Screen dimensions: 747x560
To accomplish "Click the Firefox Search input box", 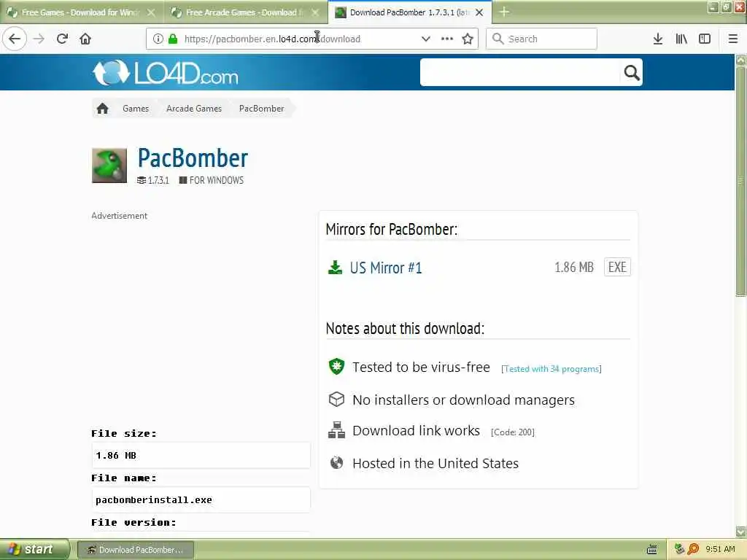I will pos(541,39).
